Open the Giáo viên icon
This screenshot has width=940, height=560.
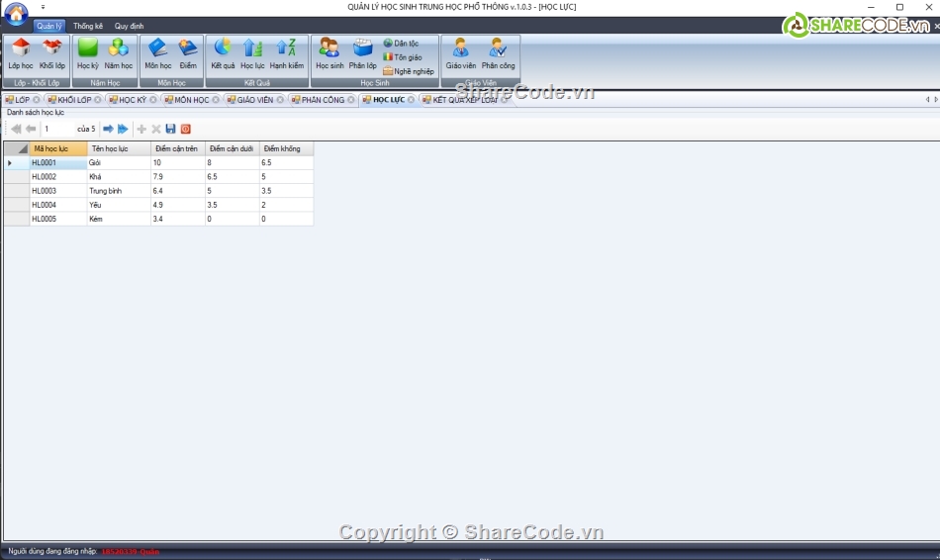pos(460,52)
